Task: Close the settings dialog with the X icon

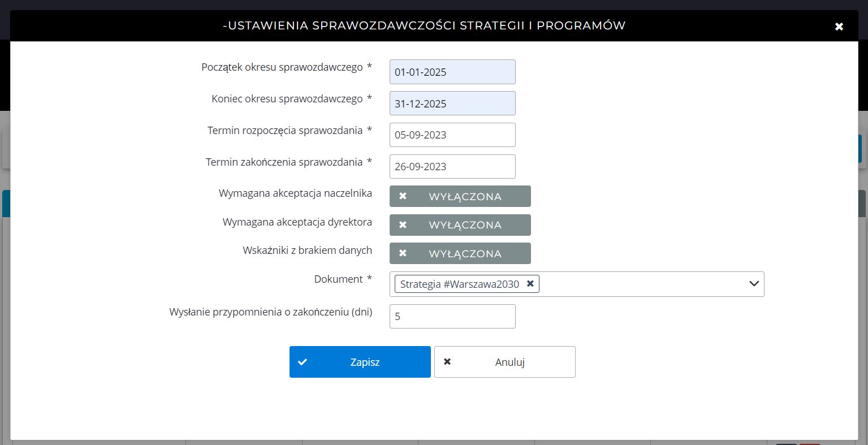Action: pyautogui.click(x=839, y=27)
